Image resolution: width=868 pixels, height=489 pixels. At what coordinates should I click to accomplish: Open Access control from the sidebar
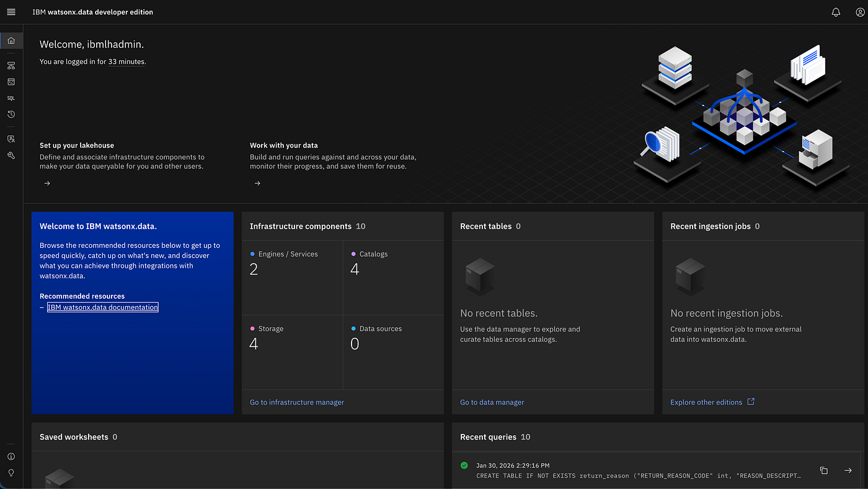[x=11, y=139]
